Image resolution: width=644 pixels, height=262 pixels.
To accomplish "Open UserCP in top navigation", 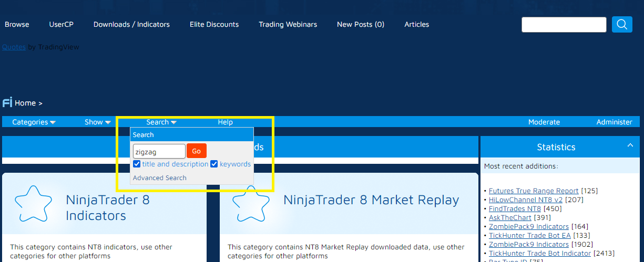I will [61, 24].
